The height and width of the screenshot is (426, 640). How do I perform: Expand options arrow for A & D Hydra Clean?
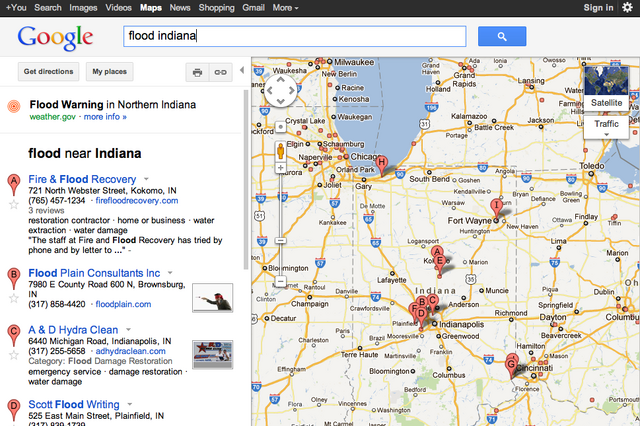tap(128, 329)
